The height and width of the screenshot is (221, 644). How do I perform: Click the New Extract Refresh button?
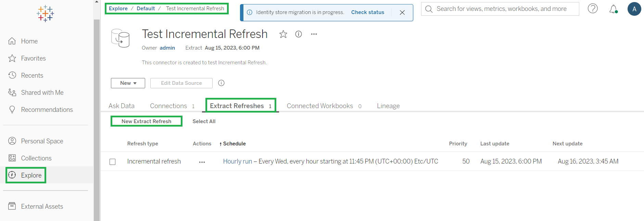[x=146, y=121]
